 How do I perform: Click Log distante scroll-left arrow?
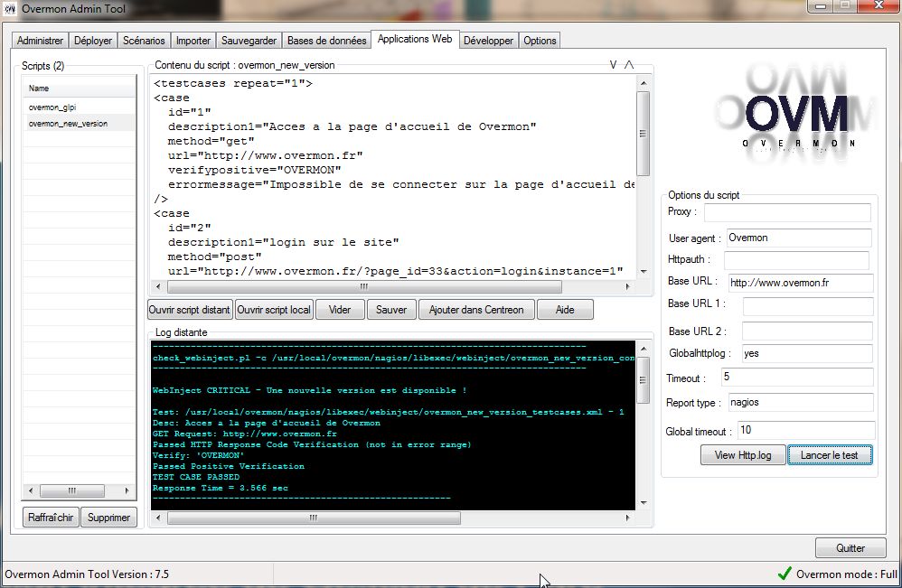pos(159,518)
